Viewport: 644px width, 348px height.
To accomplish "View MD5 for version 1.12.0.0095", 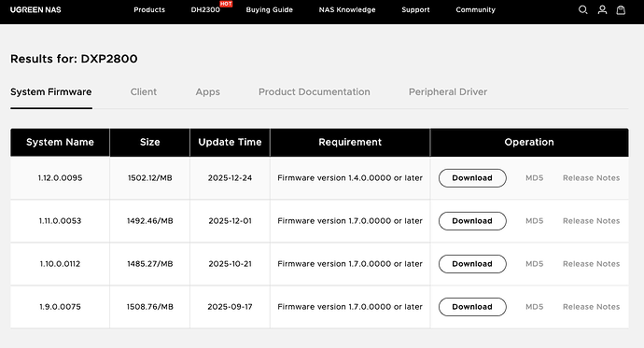I will pyautogui.click(x=535, y=178).
